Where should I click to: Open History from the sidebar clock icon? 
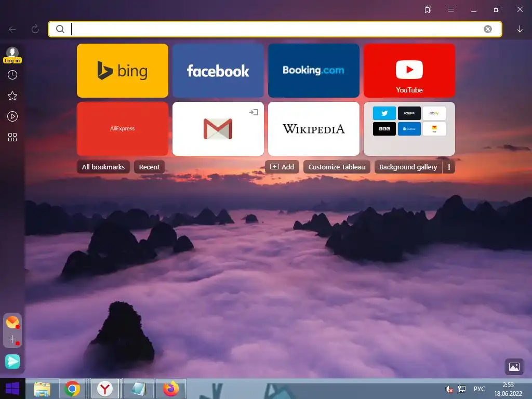click(x=12, y=75)
